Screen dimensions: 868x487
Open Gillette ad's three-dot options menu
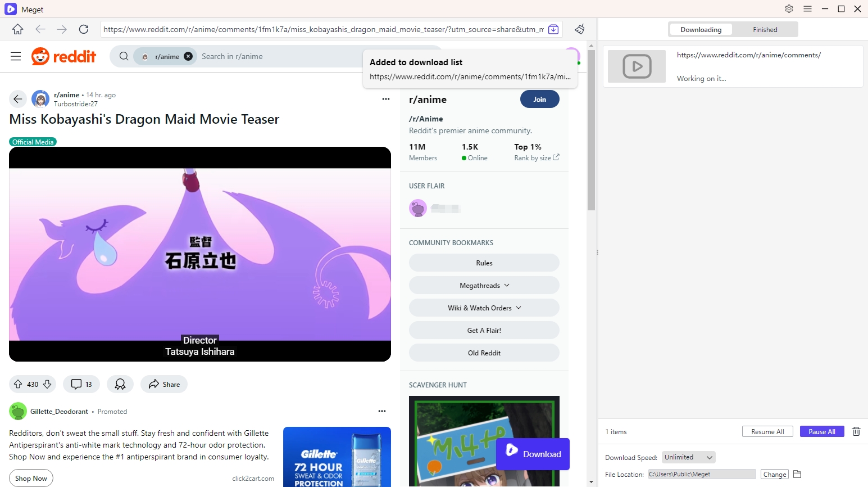tap(382, 411)
